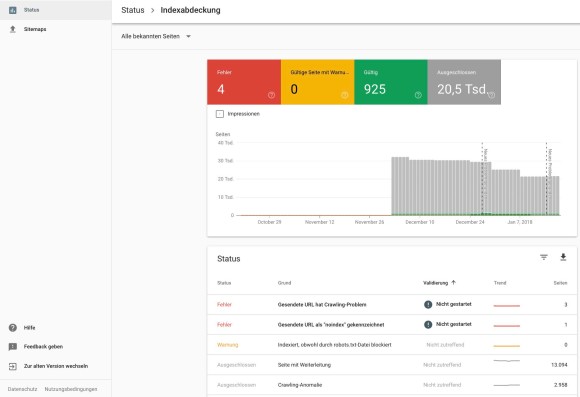
Task: Click trend sparkline for Crawling-Problem row
Action: click(507, 306)
